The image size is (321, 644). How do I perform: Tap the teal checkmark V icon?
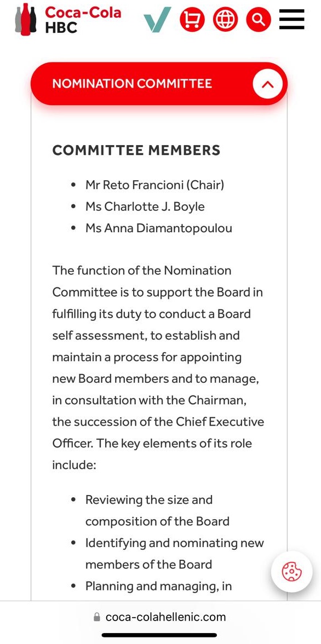point(157,20)
